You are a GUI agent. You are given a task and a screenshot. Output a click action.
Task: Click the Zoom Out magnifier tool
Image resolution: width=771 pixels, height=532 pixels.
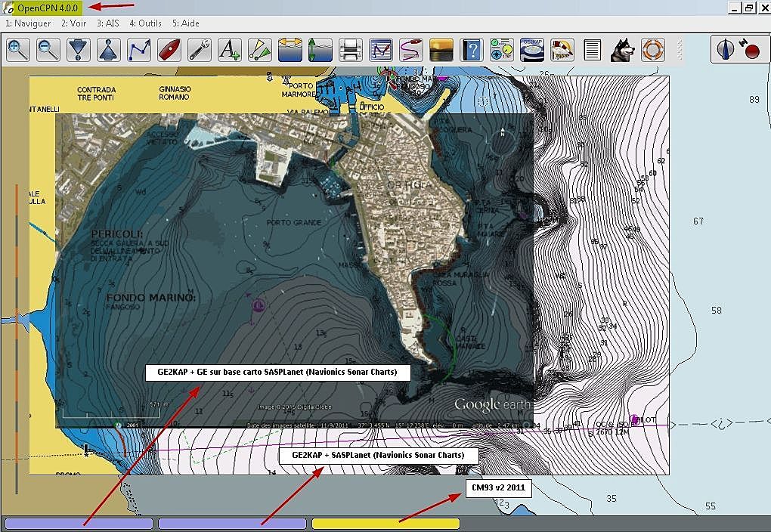(x=48, y=50)
